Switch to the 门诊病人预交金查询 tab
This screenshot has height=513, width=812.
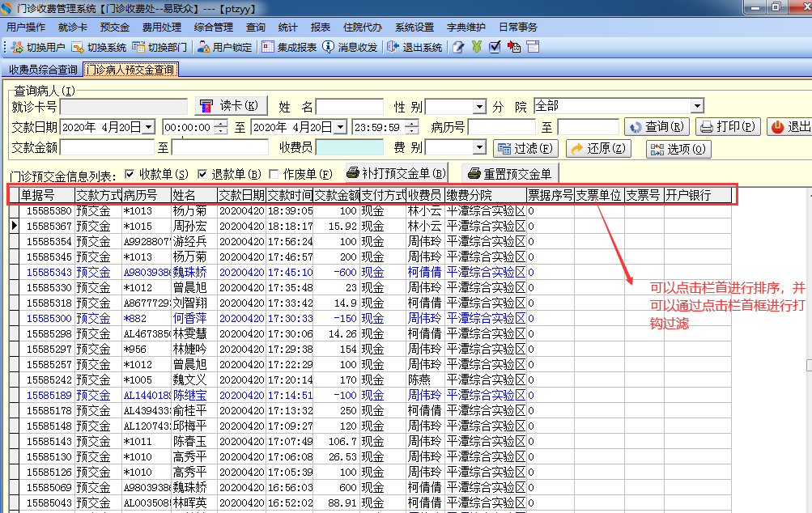130,70
